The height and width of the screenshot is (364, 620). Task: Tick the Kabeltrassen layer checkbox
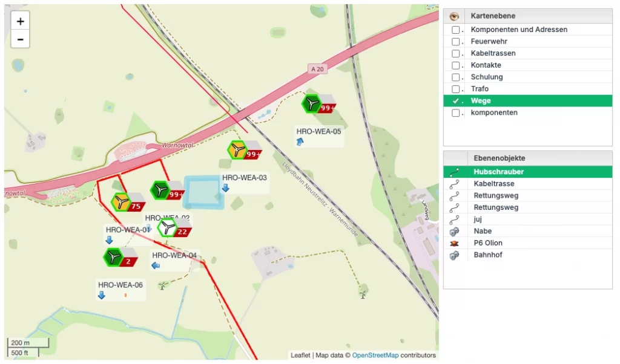455,53
